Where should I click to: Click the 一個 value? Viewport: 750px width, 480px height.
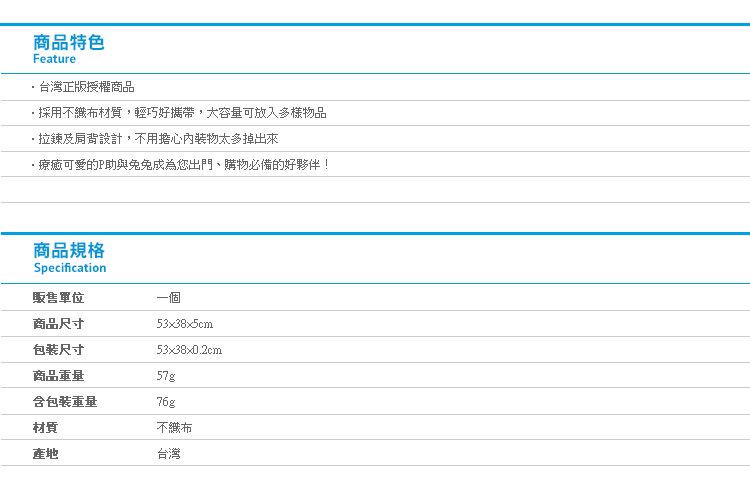(x=168, y=297)
